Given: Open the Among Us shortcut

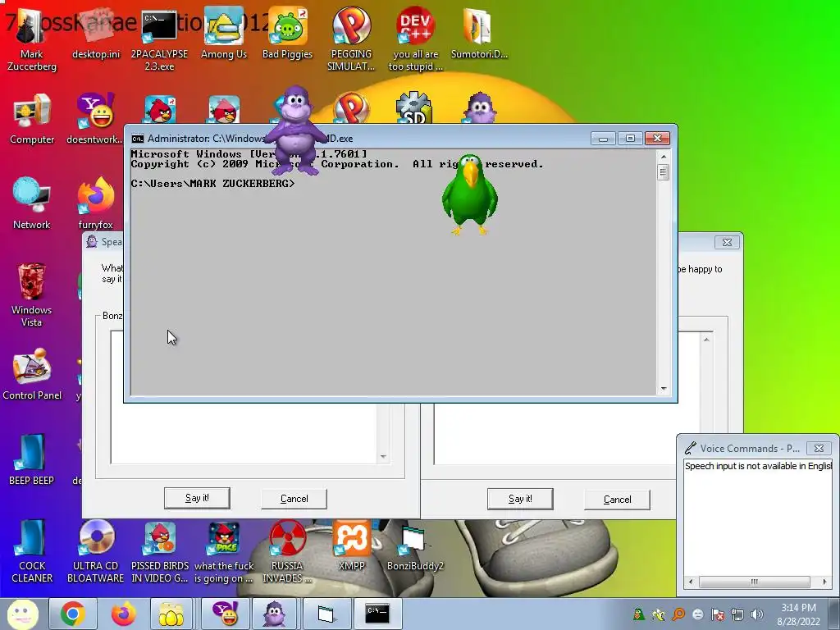Looking at the screenshot, I should coord(223,34).
